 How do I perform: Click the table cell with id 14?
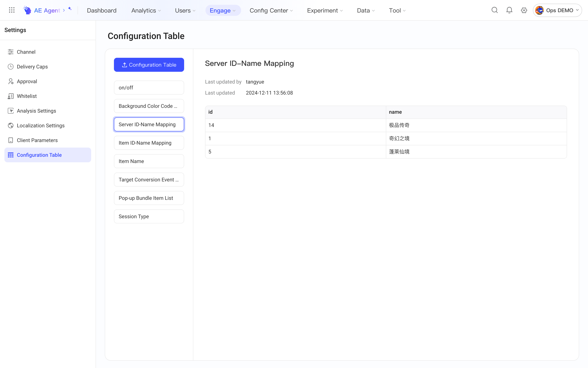[x=295, y=125]
